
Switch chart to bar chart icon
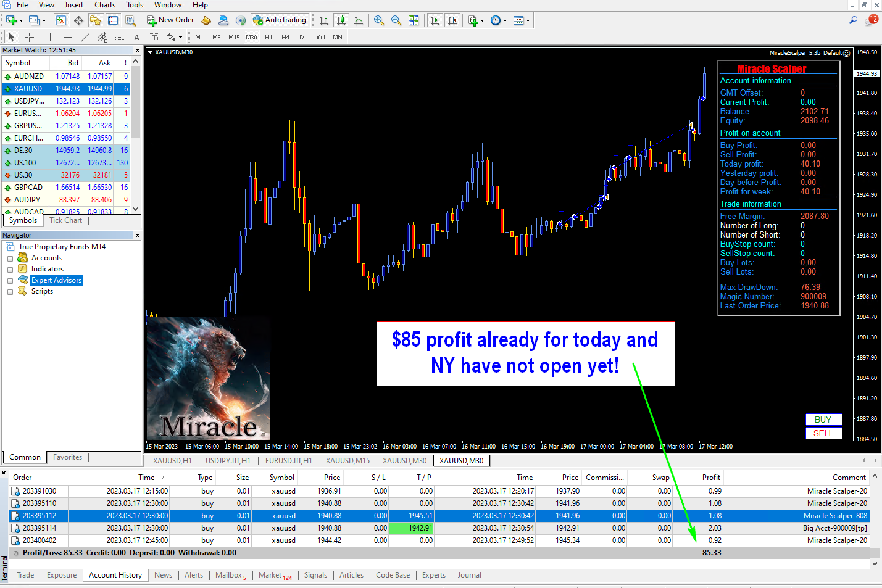pos(324,20)
